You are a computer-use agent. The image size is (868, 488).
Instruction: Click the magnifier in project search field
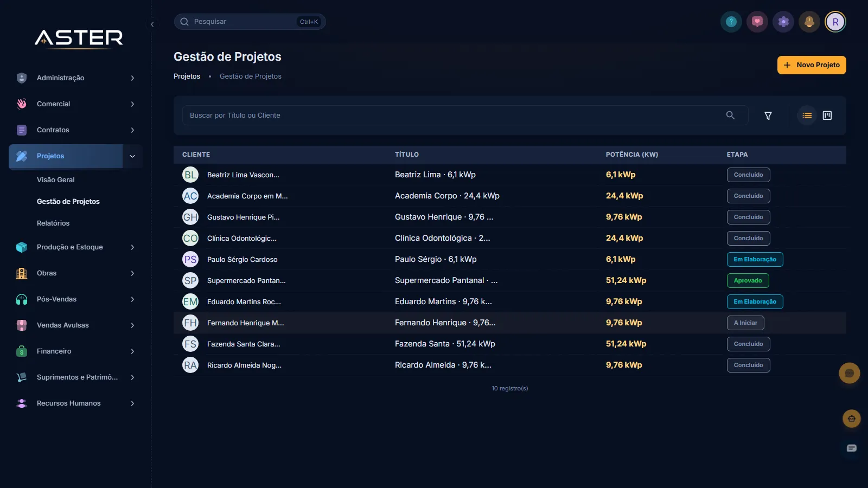point(731,115)
